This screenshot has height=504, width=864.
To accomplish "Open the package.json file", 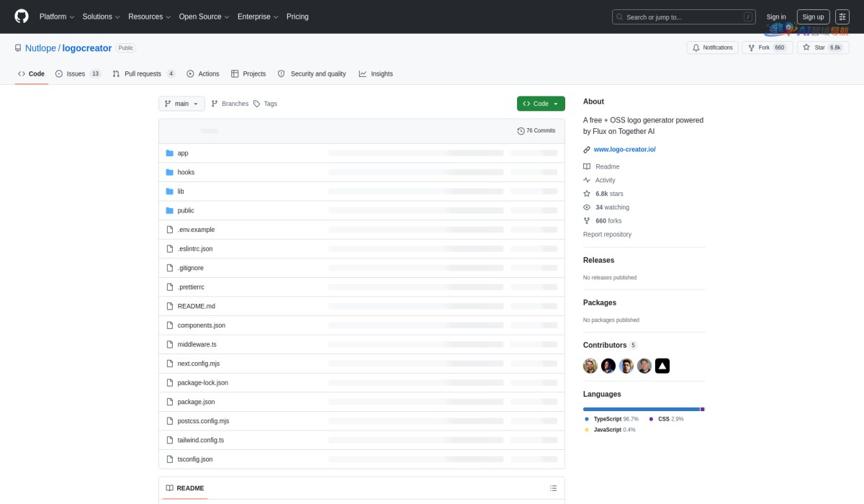I will pyautogui.click(x=196, y=402).
